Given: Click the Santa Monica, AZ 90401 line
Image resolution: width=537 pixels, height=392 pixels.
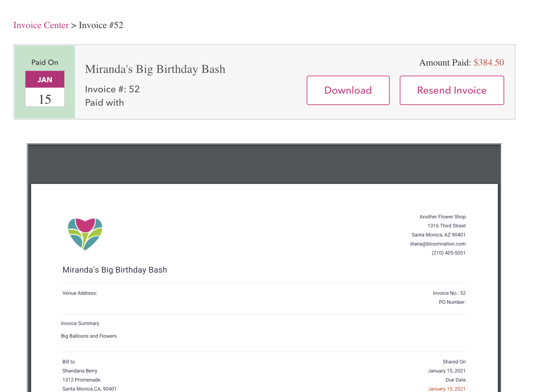Looking at the screenshot, I should point(439,235).
